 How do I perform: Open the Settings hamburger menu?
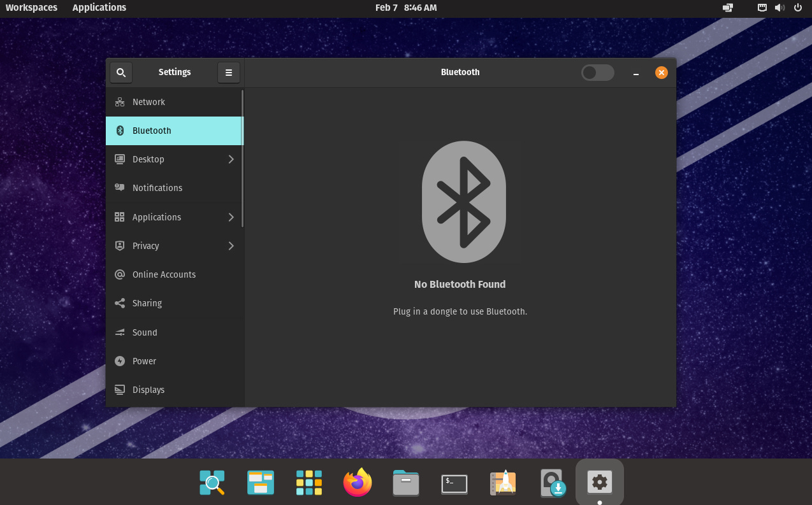pos(229,73)
